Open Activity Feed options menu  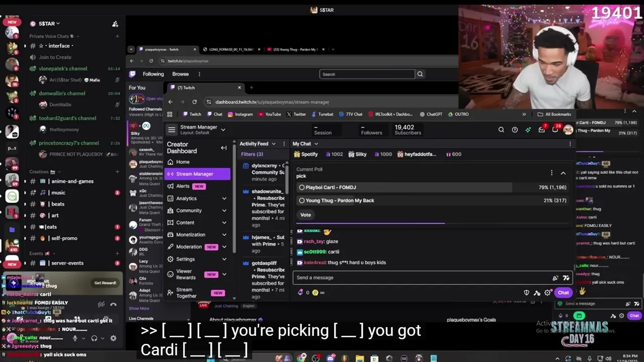[284, 144]
